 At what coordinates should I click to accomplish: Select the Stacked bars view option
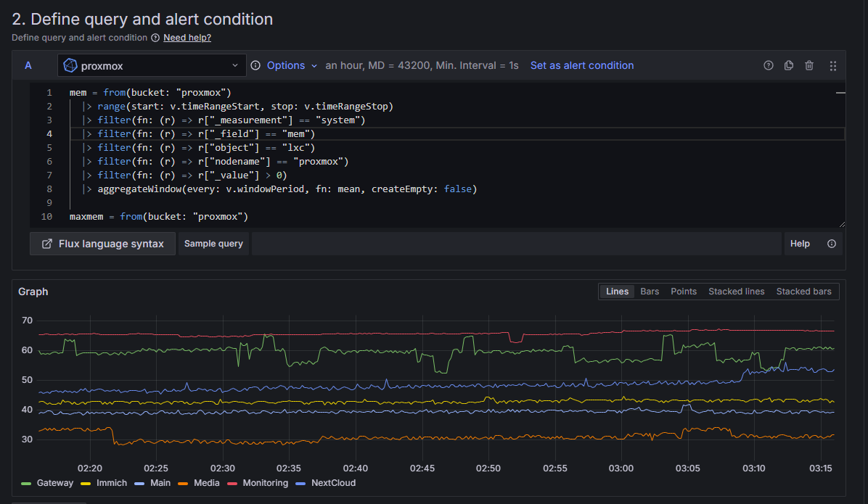point(803,291)
